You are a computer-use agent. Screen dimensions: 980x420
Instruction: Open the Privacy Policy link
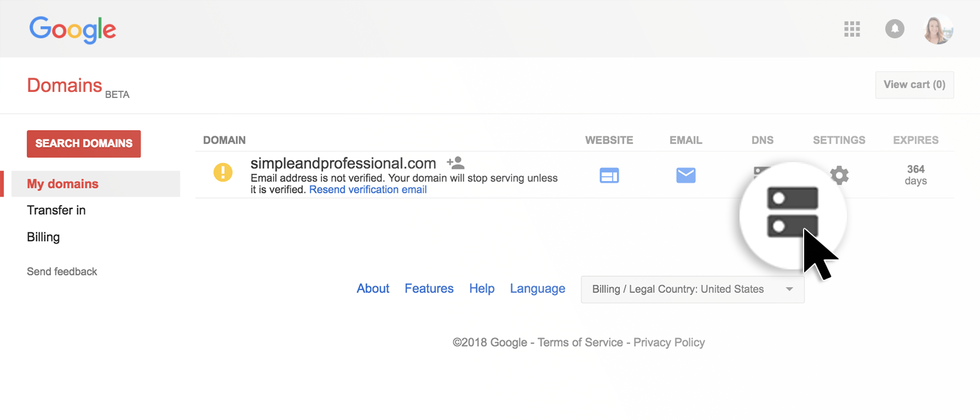click(669, 342)
